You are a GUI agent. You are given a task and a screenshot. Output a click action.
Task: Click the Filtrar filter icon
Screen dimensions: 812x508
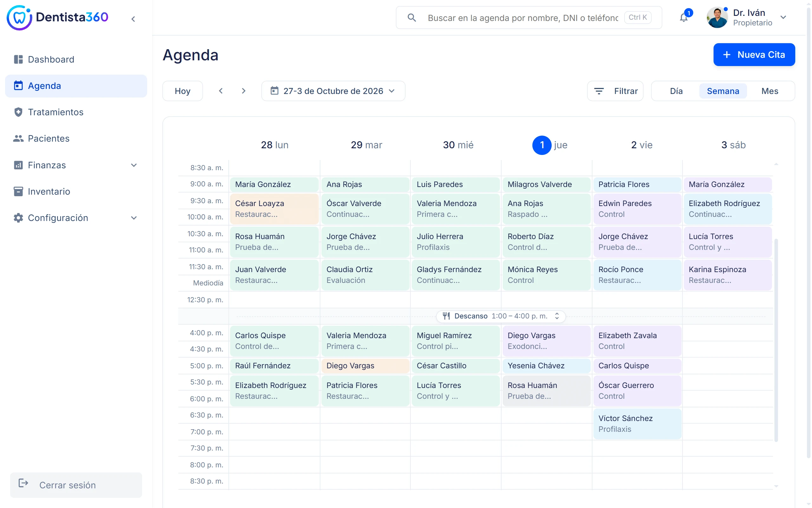tap(599, 91)
